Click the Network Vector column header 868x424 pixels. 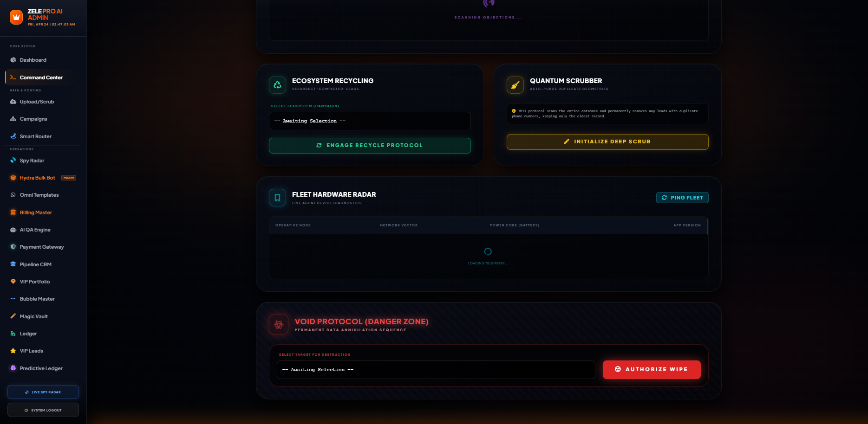coord(399,225)
